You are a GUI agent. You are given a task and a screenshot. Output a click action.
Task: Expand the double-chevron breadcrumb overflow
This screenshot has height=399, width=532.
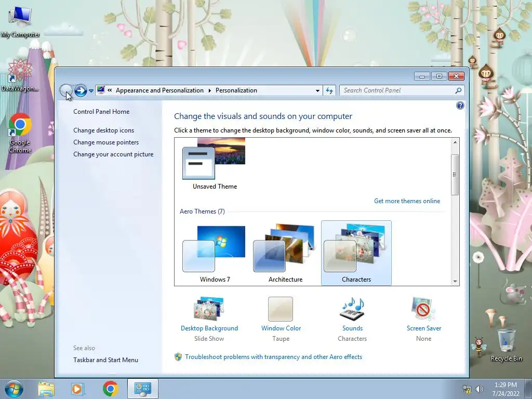click(110, 90)
